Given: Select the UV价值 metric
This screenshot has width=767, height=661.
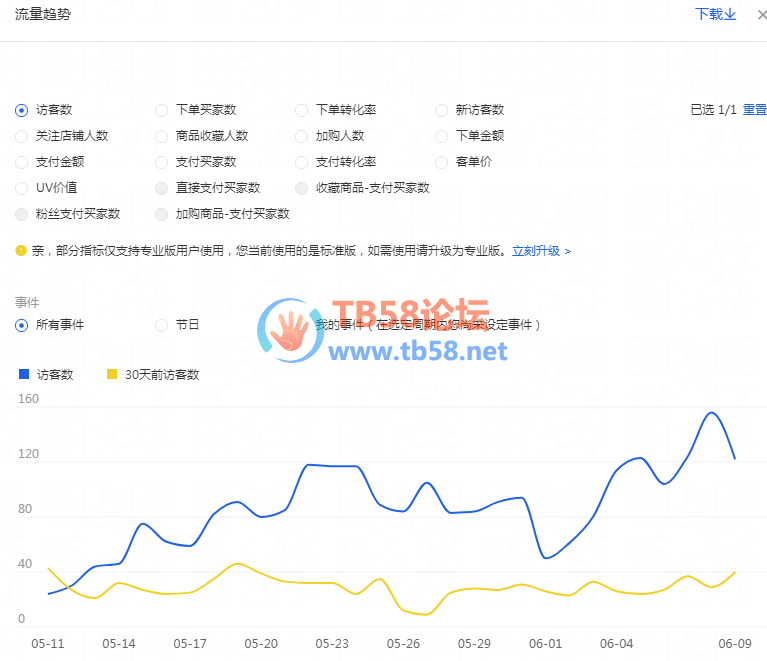Looking at the screenshot, I should (x=22, y=188).
